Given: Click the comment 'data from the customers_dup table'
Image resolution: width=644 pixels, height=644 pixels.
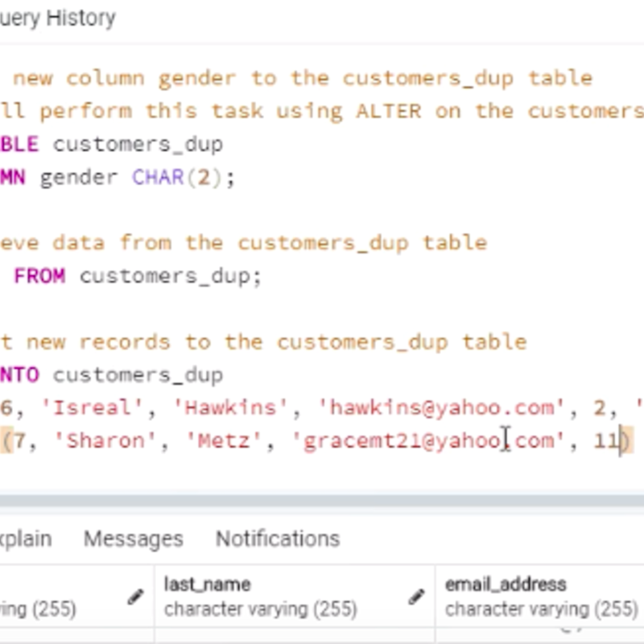Looking at the screenshot, I should [x=270, y=243].
